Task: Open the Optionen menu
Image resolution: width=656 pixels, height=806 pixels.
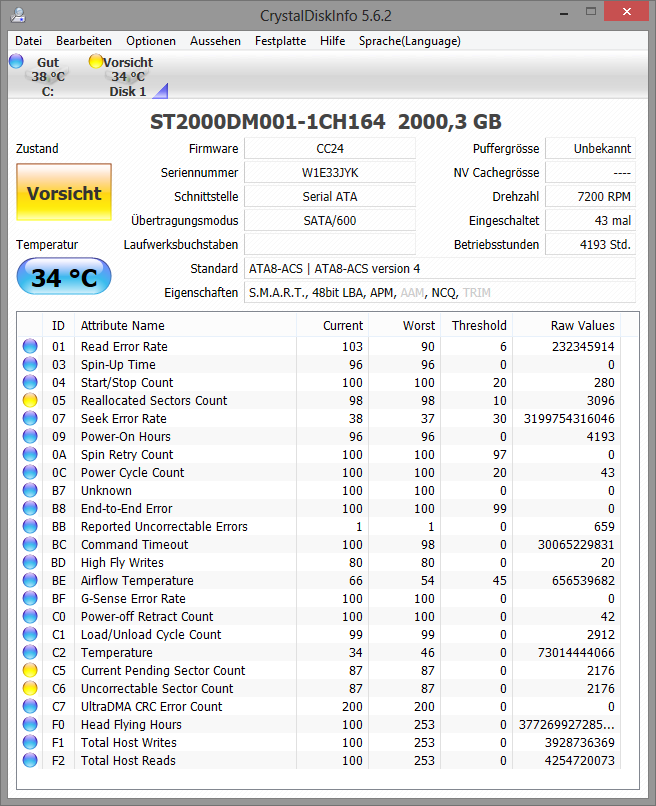Action: pos(151,41)
